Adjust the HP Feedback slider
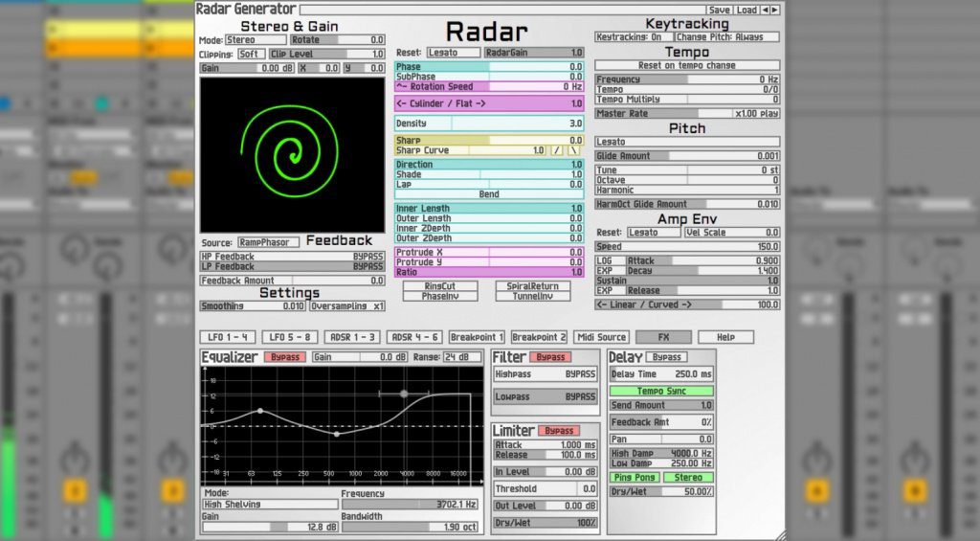The image size is (980, 541). click(292, 257)
